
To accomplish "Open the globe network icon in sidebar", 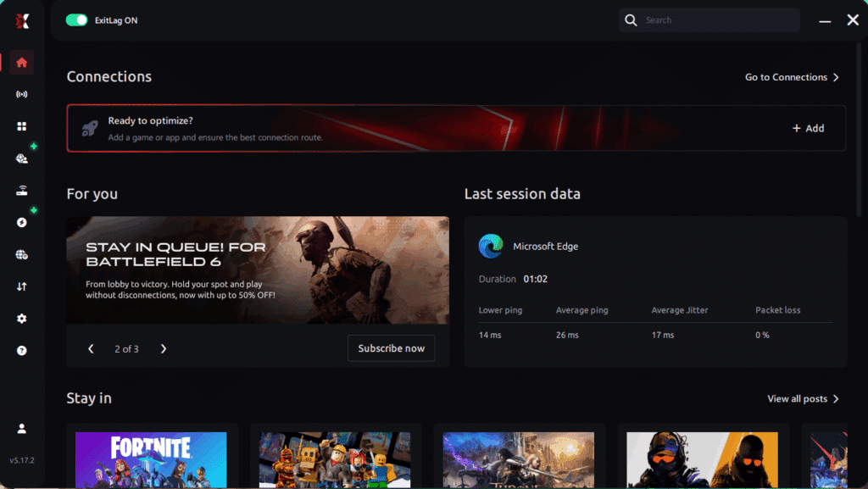I will [21, 254].
